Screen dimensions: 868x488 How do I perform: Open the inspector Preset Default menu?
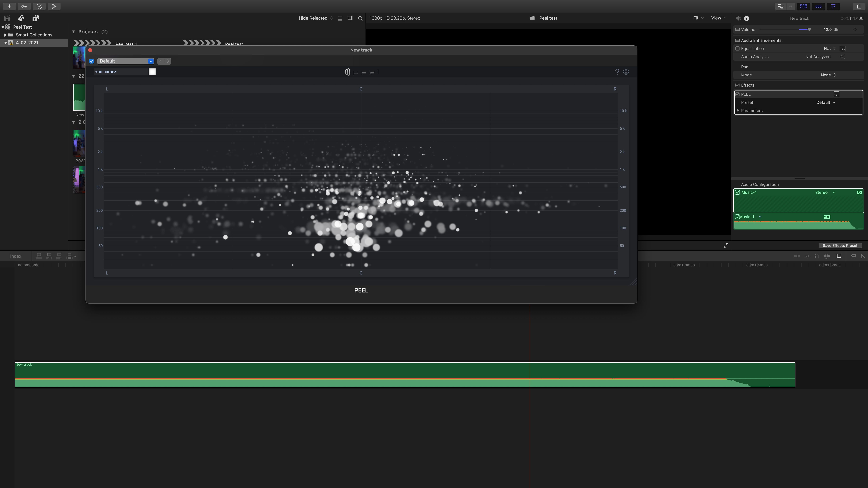point(826,102)
